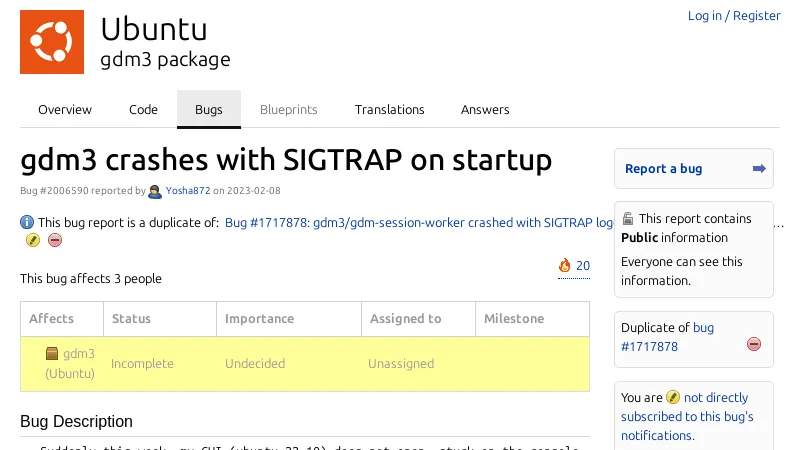Open the Overview tab
This screenshot has width=800, height=450.
(65, 110)
